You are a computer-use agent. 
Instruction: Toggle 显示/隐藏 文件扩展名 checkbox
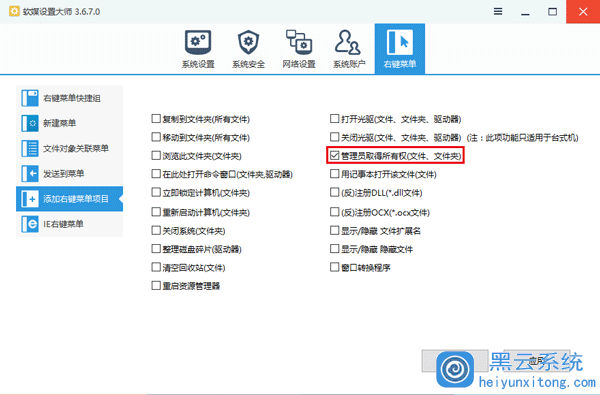pos(334,230)
